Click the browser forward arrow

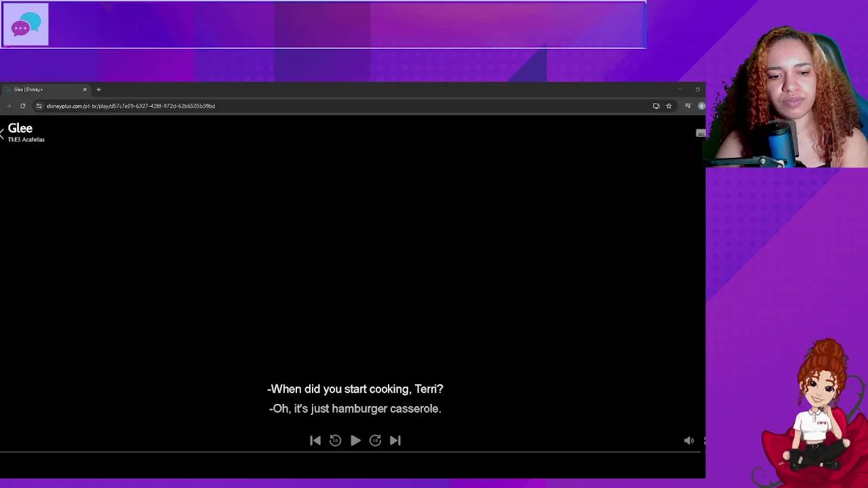click(x=9, y=106)
